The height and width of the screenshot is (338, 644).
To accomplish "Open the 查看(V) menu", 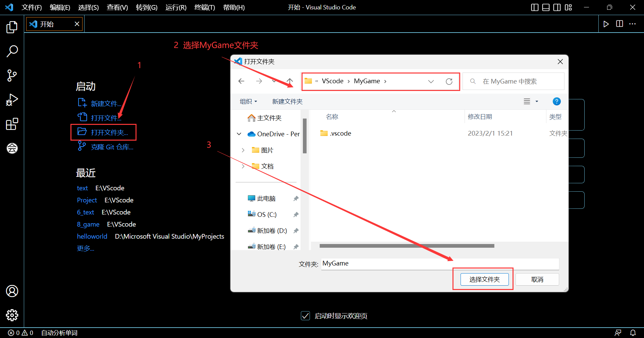I will (x=117, y=7).
